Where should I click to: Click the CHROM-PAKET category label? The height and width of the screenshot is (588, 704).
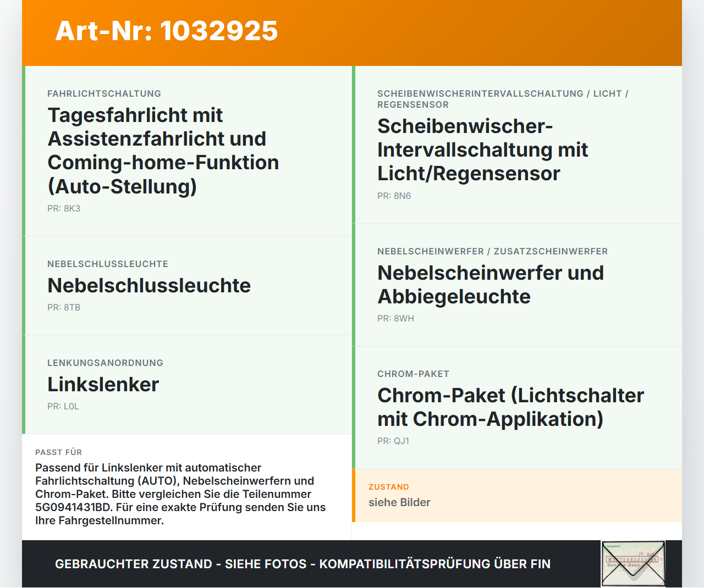[x=414, y=374]
